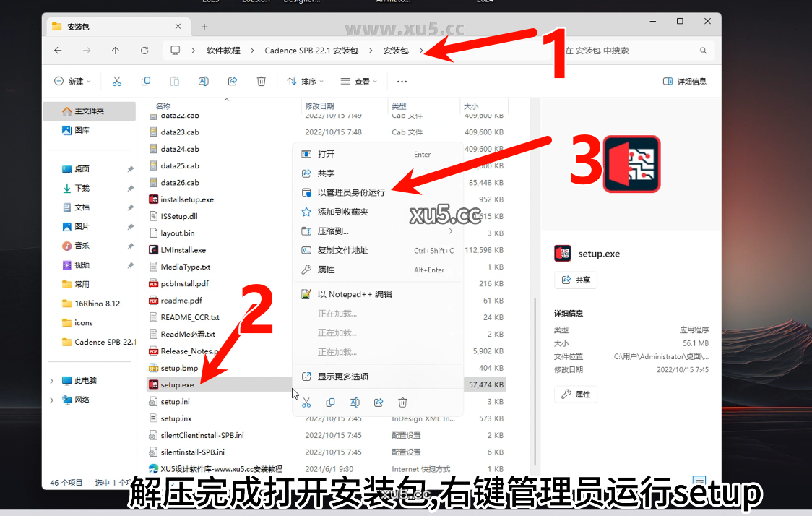
Task: Click the Share icon on the toolbar
Action: click(x=232, y=81)
